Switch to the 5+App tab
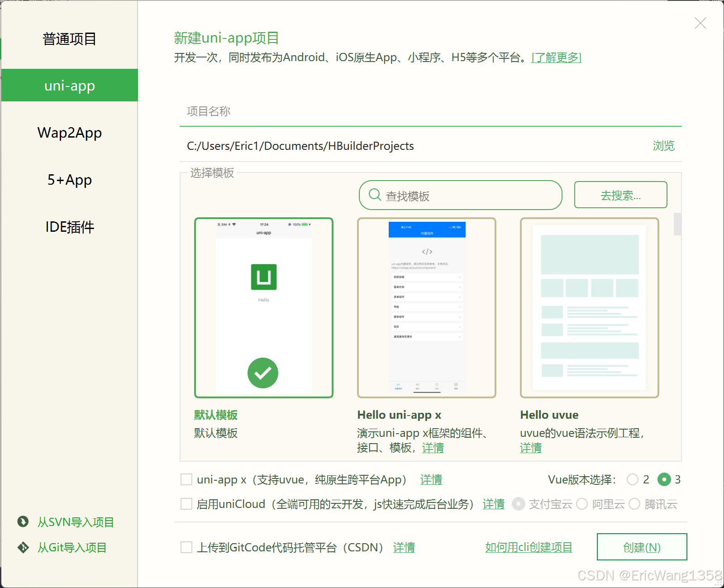 tap(69, 180)
